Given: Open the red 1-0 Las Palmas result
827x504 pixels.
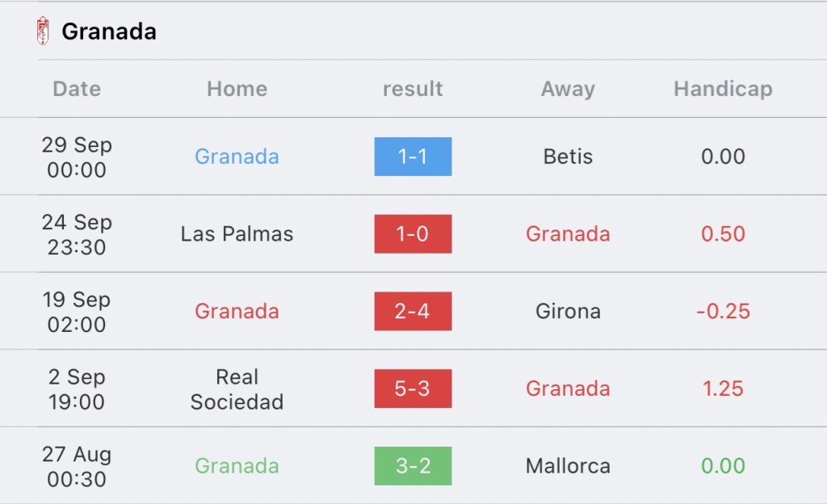Looking at the screenshot, I should (413, 234).
